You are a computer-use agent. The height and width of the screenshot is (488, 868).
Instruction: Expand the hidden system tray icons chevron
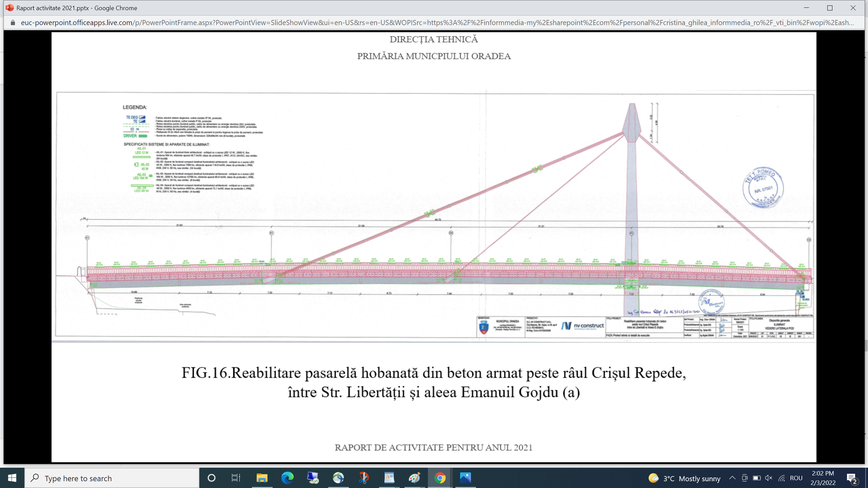732,478
